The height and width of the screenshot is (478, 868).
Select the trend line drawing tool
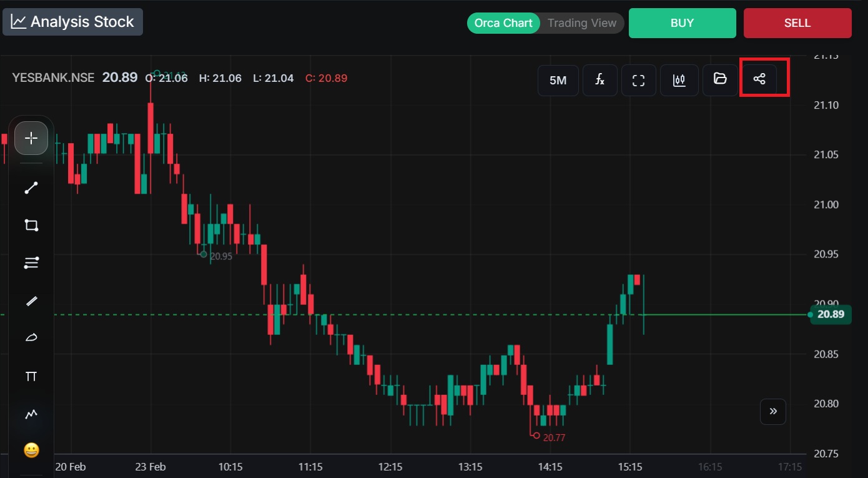pos(31,188)
